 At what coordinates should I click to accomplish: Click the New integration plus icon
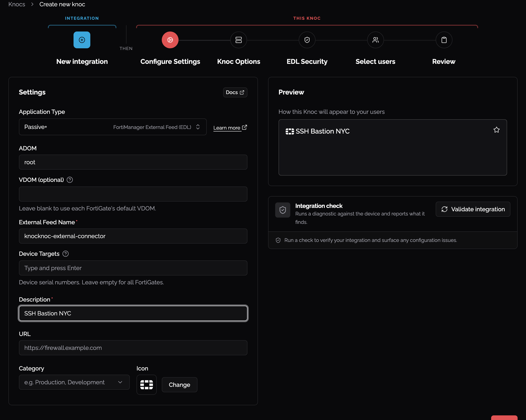pos(82,40)
